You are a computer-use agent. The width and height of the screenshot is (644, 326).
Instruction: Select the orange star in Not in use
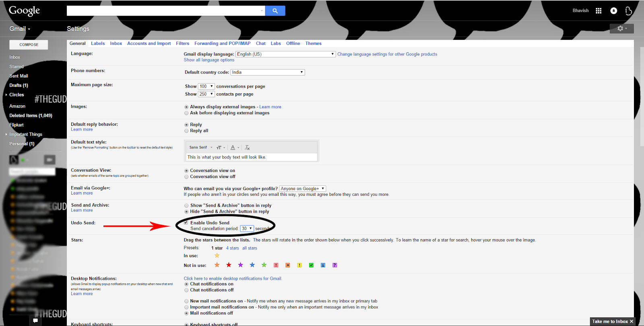tap(217, 265)
